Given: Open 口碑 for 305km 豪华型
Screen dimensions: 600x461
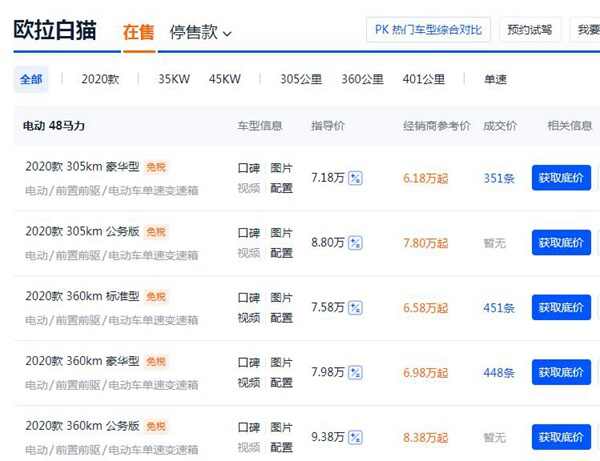Looking at the screenshot, I should 249,168.
